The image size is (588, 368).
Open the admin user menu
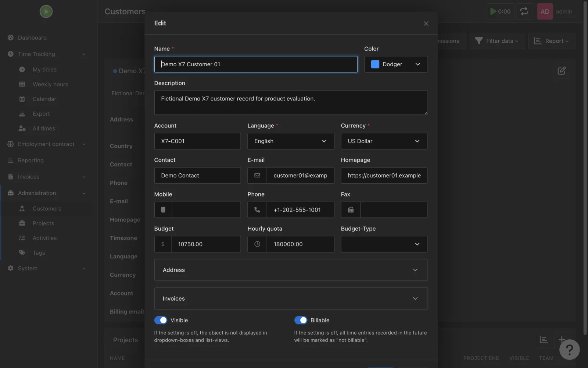click(564, 11)
